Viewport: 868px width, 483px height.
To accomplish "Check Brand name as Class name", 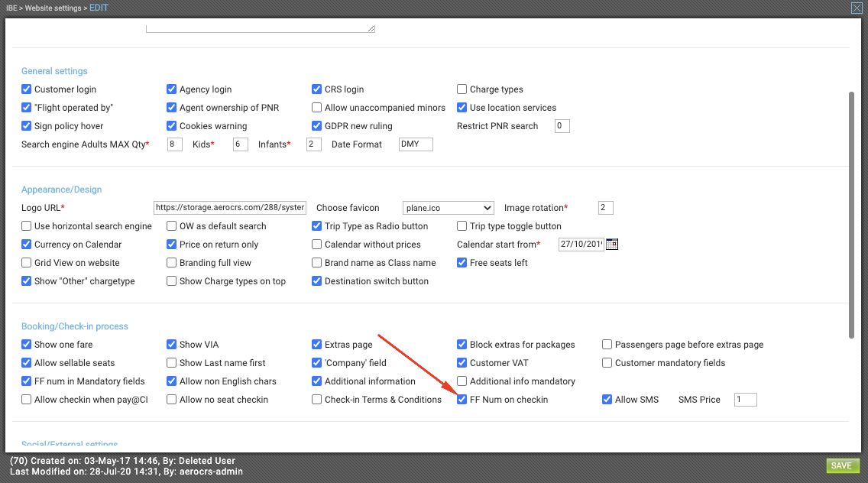I will (x=316, y=263).
